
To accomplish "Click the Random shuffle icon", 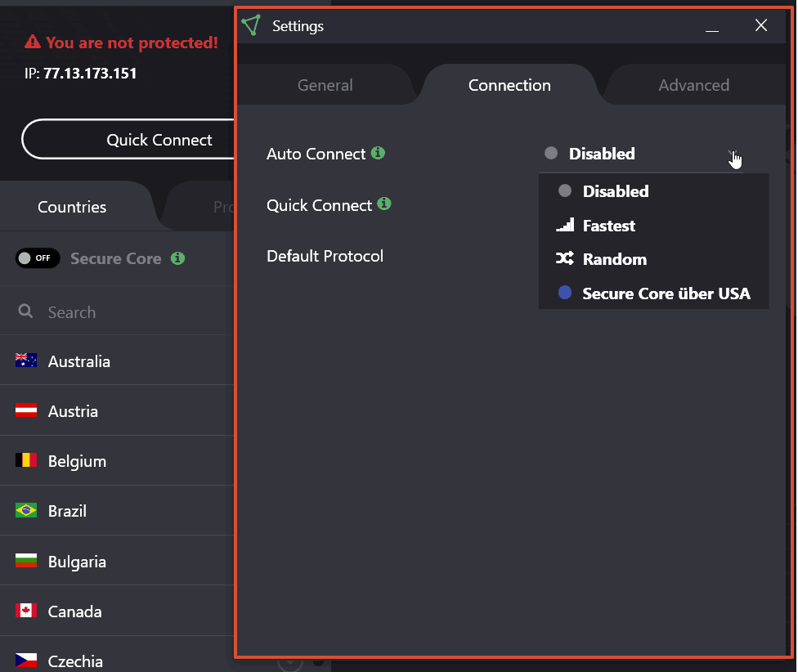I will 565,258.
